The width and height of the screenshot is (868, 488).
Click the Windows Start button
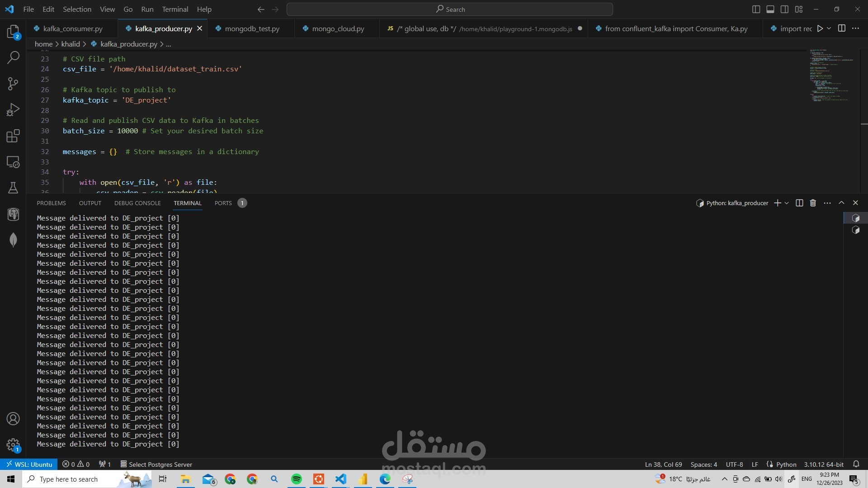(11, 479)
